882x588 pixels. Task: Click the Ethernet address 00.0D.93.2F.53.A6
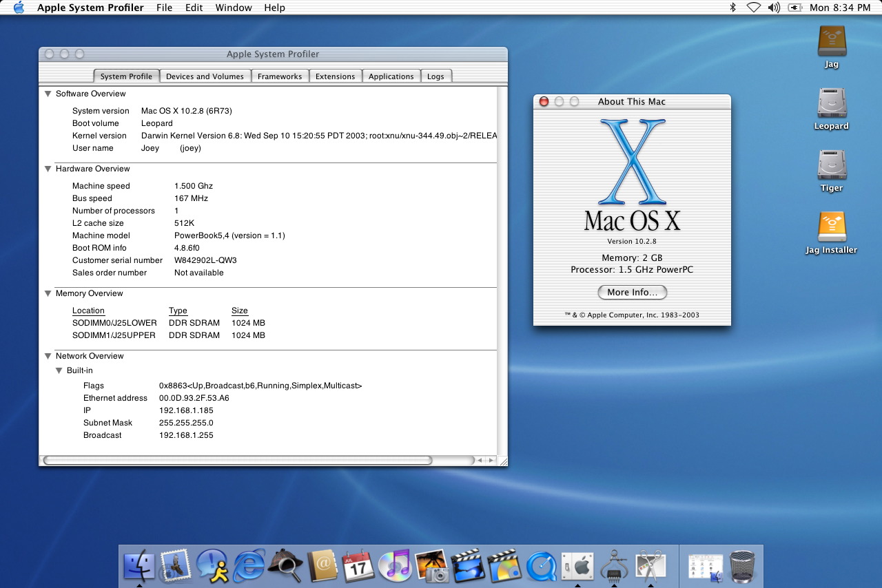(x=194, y=398)
